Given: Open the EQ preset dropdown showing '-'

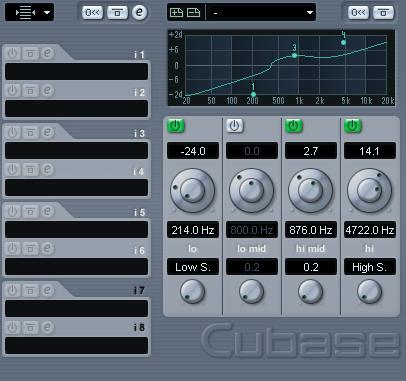Looking at the screenshot, I should point(261,13).
